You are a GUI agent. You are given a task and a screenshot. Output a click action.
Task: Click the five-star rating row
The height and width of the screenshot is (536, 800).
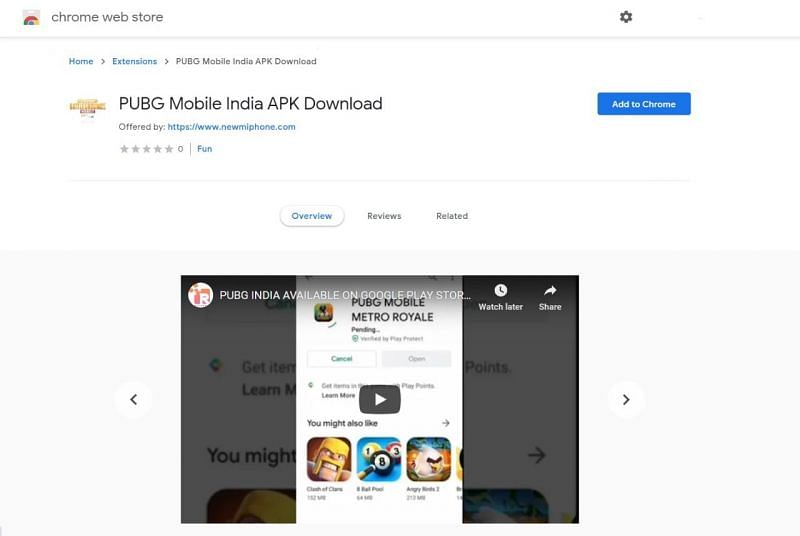pyautogui.click(x=146, y=149)
